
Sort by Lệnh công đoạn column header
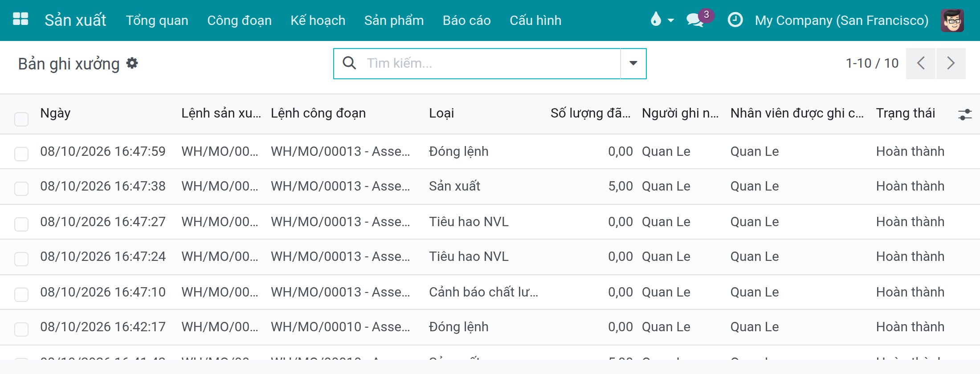point(318,113)
